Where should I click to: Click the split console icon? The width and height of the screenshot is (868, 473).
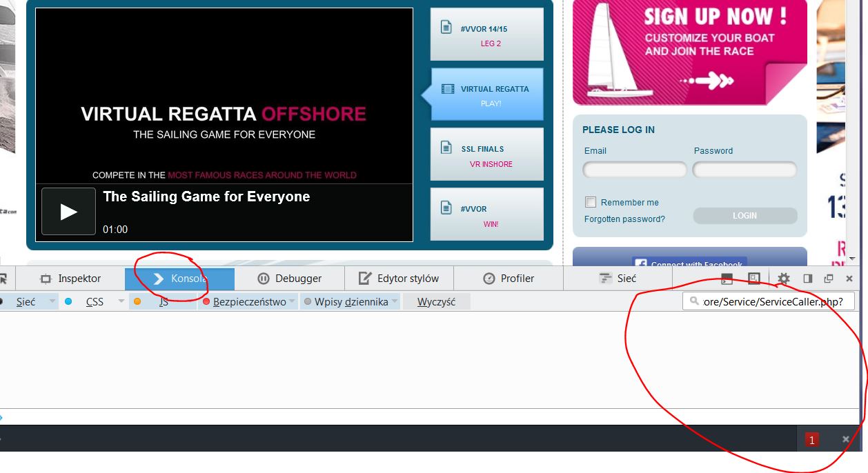727,279
